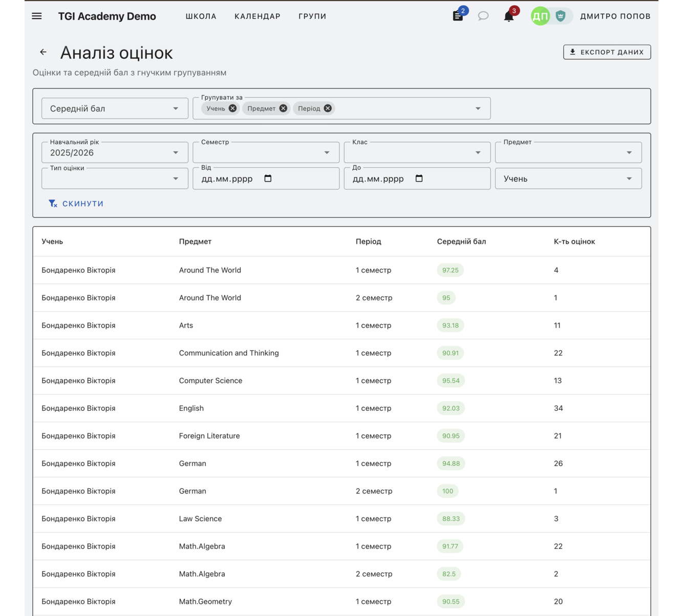Click the Середній бал column header
Image resolution: width=683 pixels, height=616 pixels.
point(461,241)
